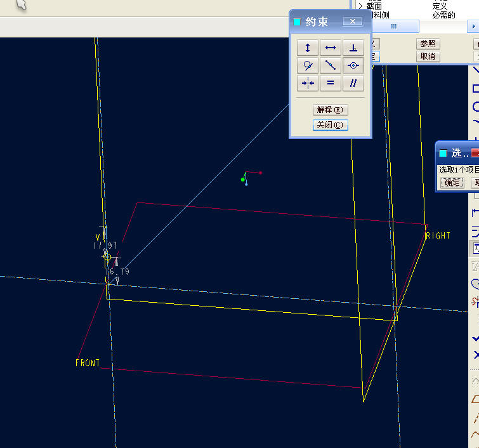This screenshot has height=448, width=479.
Task: Click the right scroll arrow of the feature list
Action: click(473, 27)
